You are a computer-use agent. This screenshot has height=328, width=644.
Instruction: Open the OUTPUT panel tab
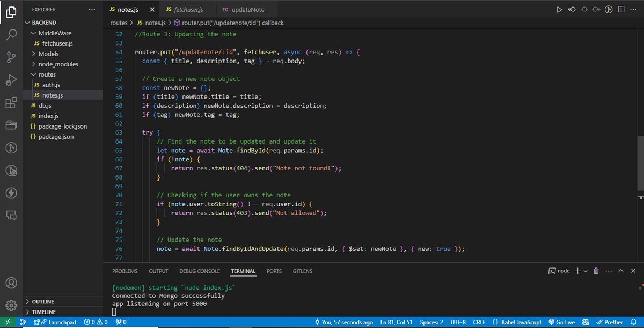158,271
